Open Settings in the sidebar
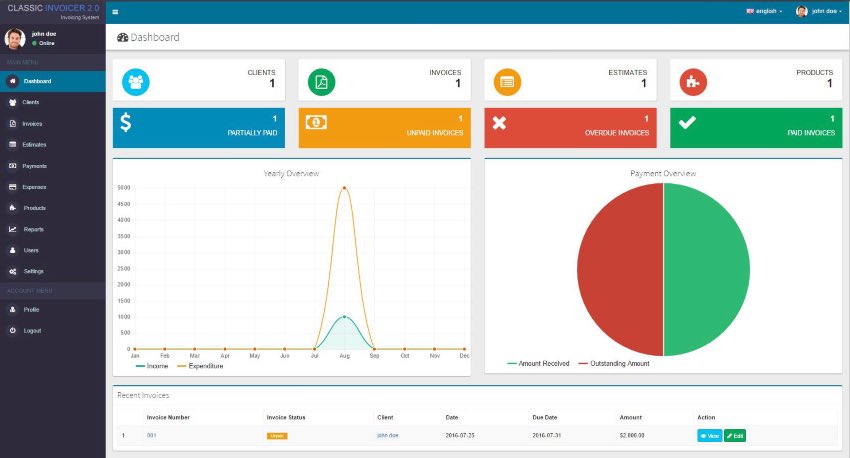Screen dimensions: 850x458 point(33,271)
